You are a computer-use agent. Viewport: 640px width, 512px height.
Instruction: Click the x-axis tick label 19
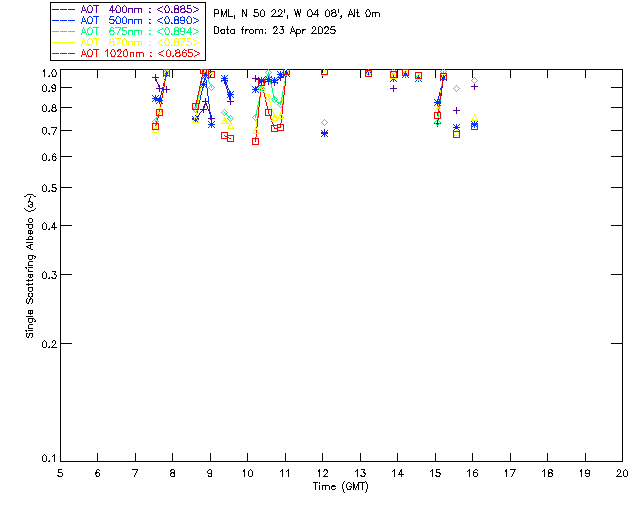[x=585, y=473]
